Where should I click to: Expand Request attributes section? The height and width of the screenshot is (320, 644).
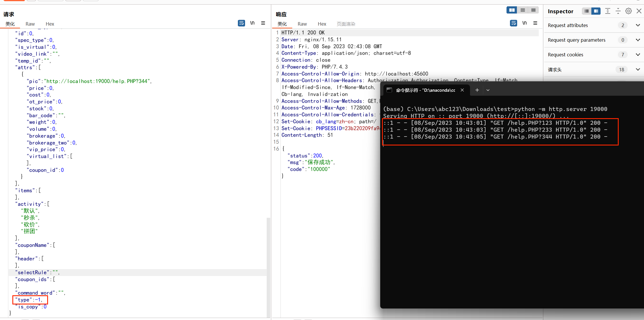pos(637,25)
